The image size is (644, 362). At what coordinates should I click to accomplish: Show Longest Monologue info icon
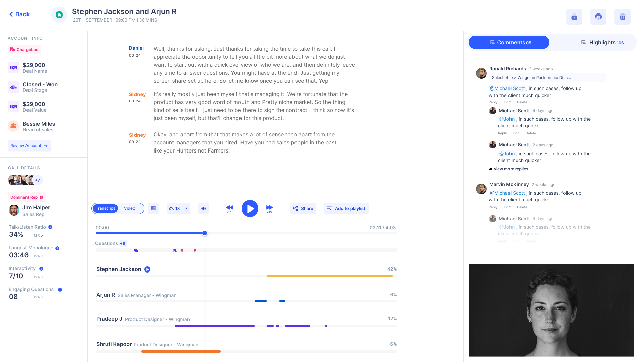[57, 248]
